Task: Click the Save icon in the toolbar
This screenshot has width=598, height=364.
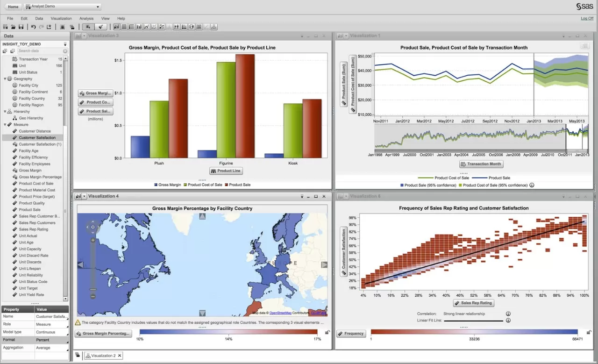Action: click(21, 27)
